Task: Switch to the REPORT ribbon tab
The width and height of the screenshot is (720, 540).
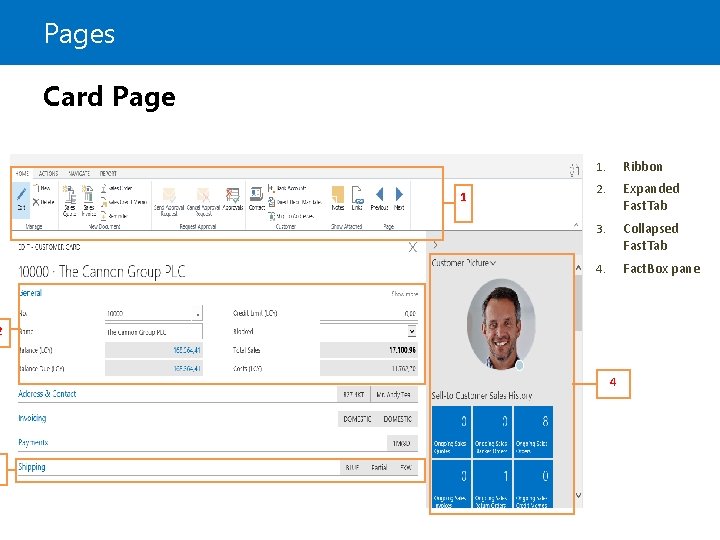Action: click(108, 174)
